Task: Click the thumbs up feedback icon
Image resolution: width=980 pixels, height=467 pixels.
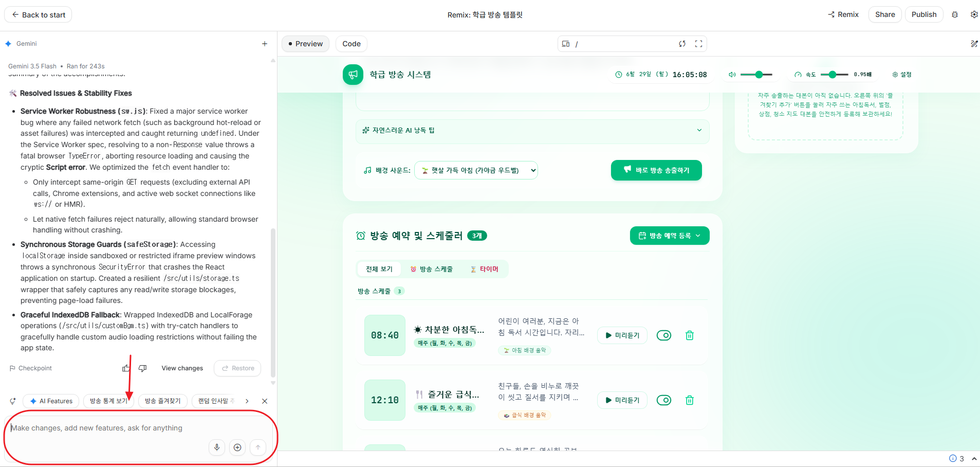Action: point(126,368)
